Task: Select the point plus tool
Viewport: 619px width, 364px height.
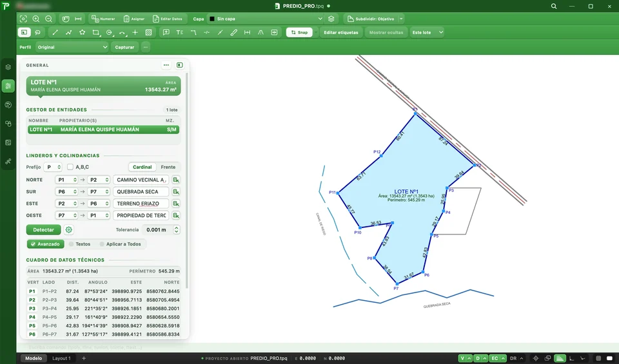Action: coord(135,32)
